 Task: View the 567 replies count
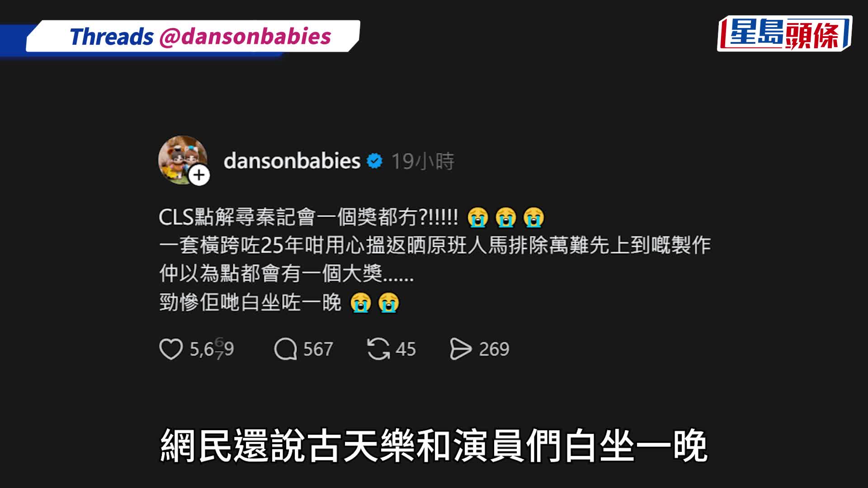coord(318,349)
